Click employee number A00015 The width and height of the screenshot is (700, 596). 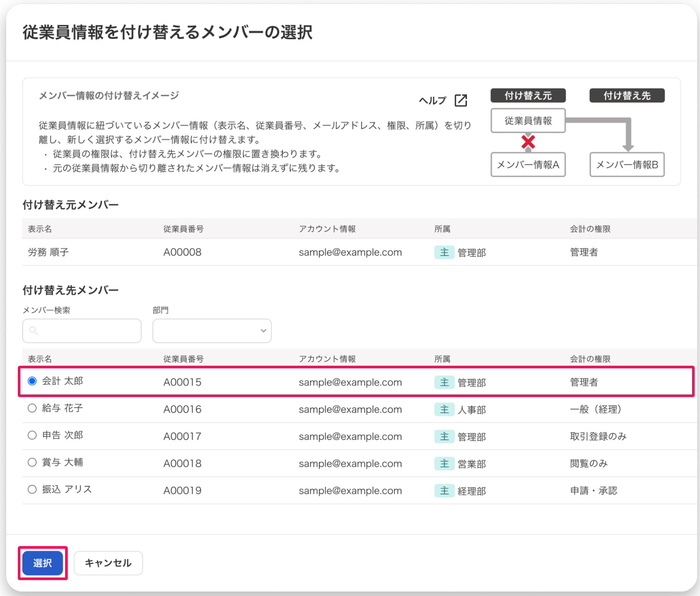pyautogui.click(x=182, y=382)
